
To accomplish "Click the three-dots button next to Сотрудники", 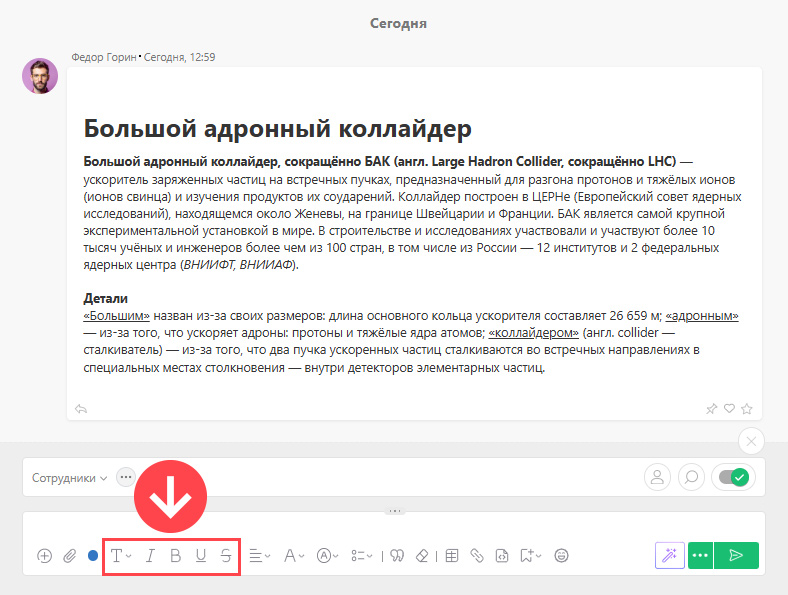I will (x=126, y=477).
